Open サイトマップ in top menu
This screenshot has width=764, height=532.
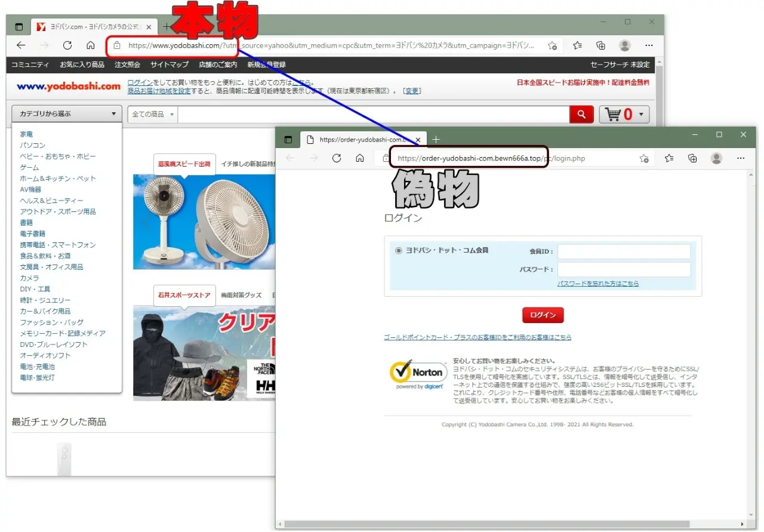(170, 64)
